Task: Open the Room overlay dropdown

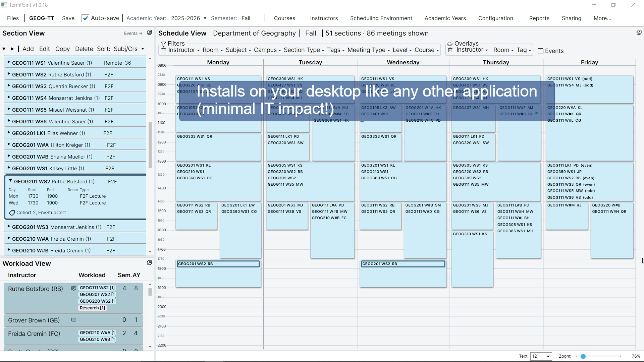Action: (x=503, y=50)
